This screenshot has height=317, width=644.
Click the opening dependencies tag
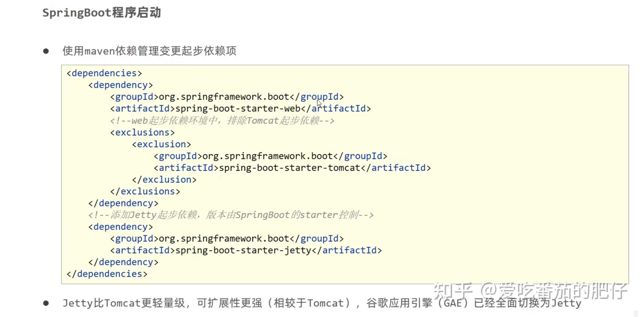point(104,73)
